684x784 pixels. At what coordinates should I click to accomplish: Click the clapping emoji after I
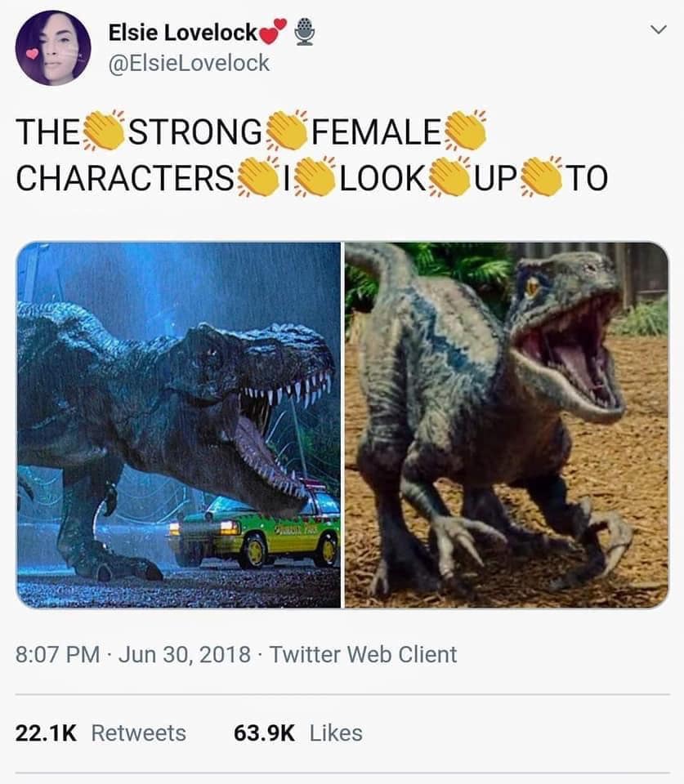(315, 177)
